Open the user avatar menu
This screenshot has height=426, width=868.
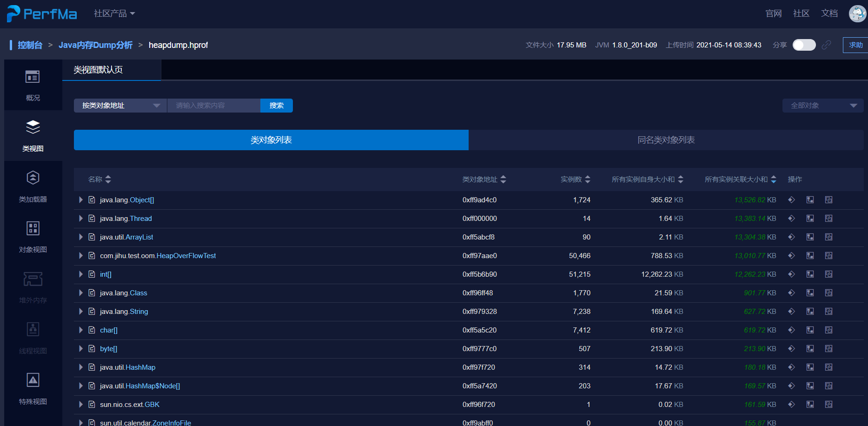tap(858, 13)
